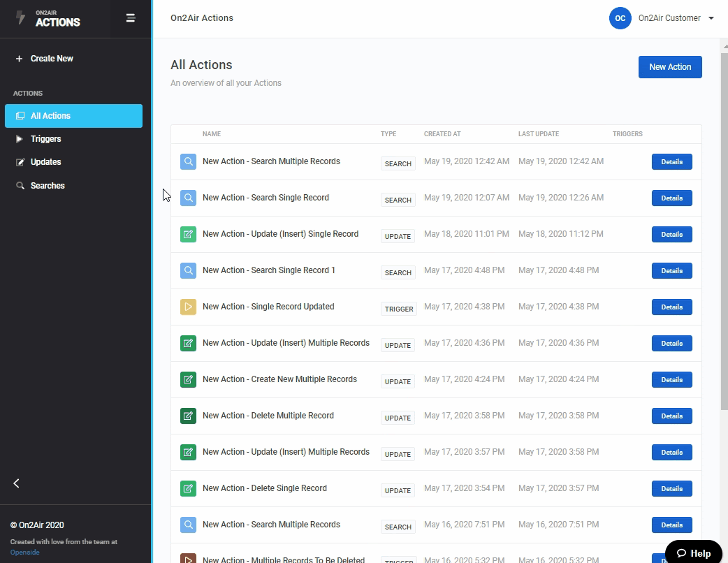Screen dimensions: 728x563
Task: Follow the Openside link in footer
Action: click(x=24, y=553)
